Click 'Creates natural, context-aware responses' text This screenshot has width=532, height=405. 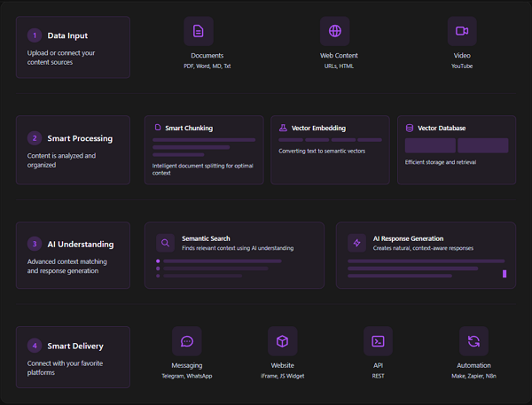pos(423,248)
